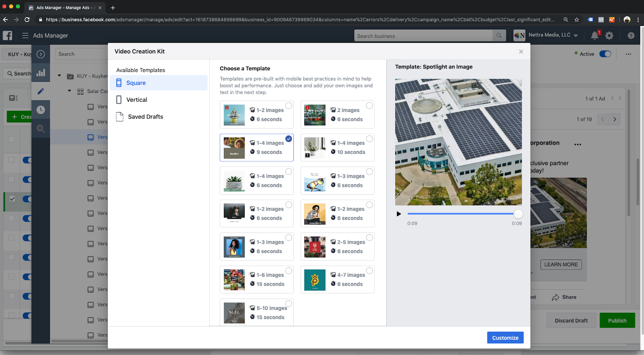The image size is (644, 355).
Task: Play the template preview video
Action: (x=399, y=214)
